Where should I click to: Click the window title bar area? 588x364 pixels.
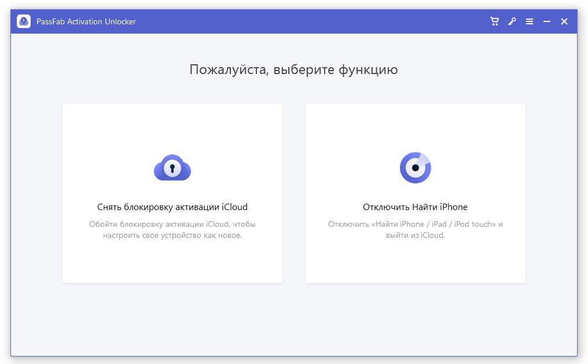pyautogui.click(x=289, y=21)
